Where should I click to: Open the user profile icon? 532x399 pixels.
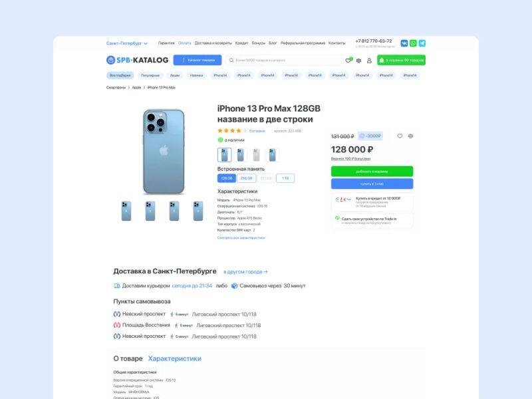369,61
